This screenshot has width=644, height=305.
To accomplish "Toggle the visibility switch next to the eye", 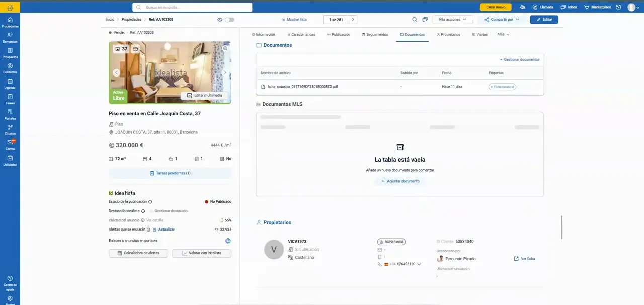I will tap(229, 20).
